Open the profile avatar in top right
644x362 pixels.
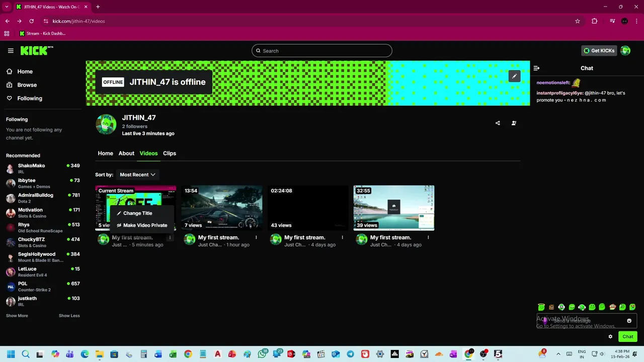625,50
